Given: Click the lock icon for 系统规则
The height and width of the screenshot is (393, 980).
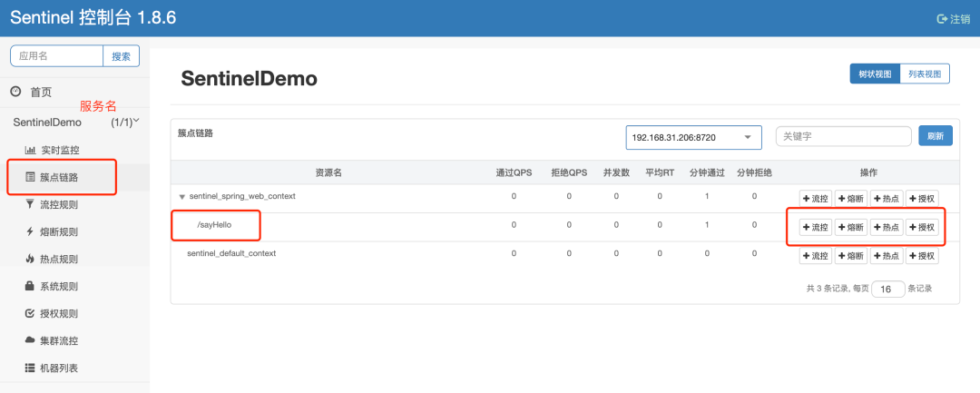Looking at the screenshot, I should [29, 286].
